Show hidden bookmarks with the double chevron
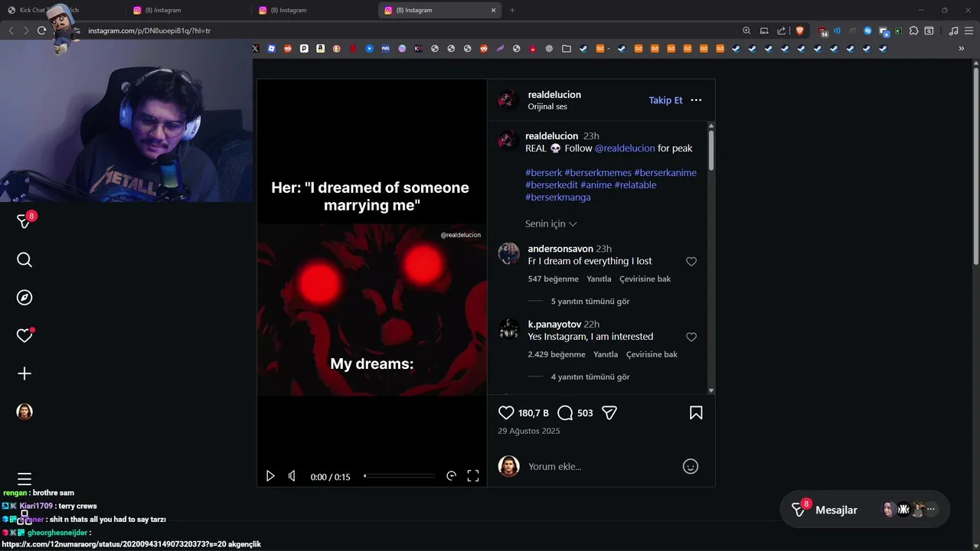Screen dimensions: 980x551 [962, 48]
